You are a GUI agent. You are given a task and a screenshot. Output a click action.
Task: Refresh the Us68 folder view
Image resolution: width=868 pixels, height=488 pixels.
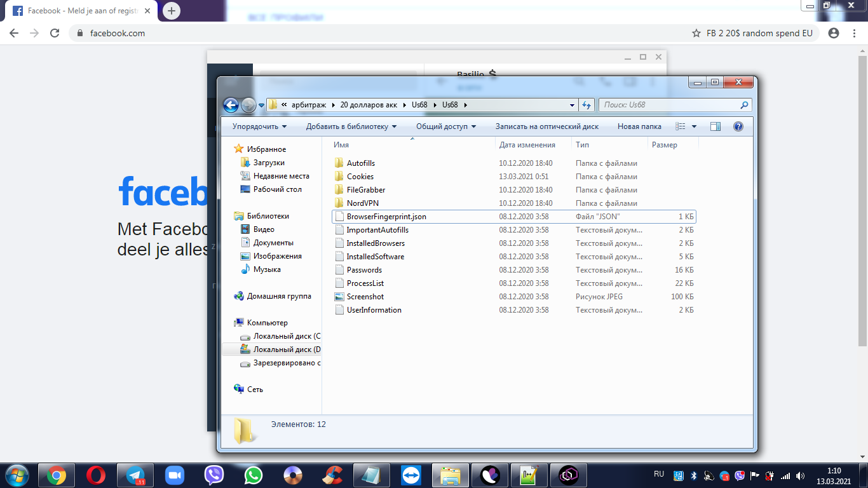tap(587, 105)
